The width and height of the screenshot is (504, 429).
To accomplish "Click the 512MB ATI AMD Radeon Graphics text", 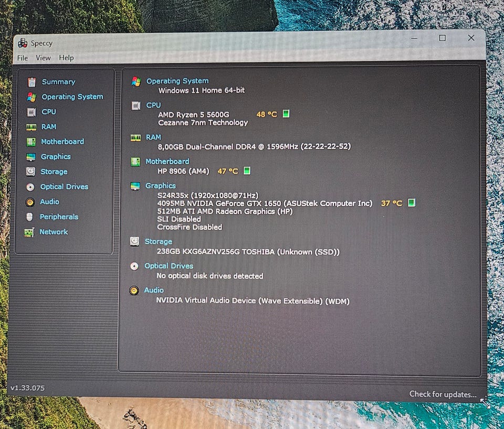I will coord(225,211).
